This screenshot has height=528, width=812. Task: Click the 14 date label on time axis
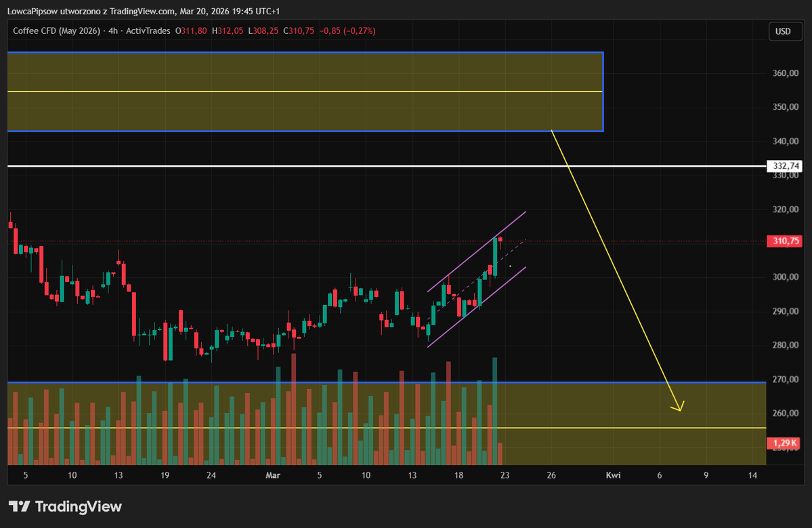click(x=752, y=475)
